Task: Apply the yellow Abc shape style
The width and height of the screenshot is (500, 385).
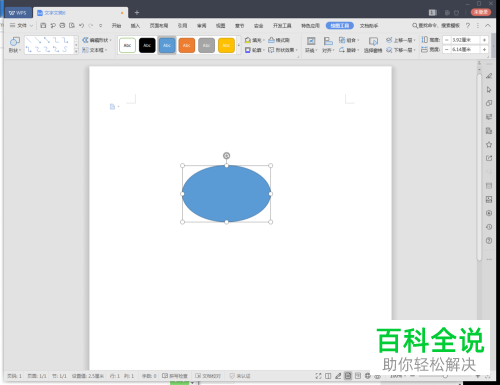Action: [226, 45]
